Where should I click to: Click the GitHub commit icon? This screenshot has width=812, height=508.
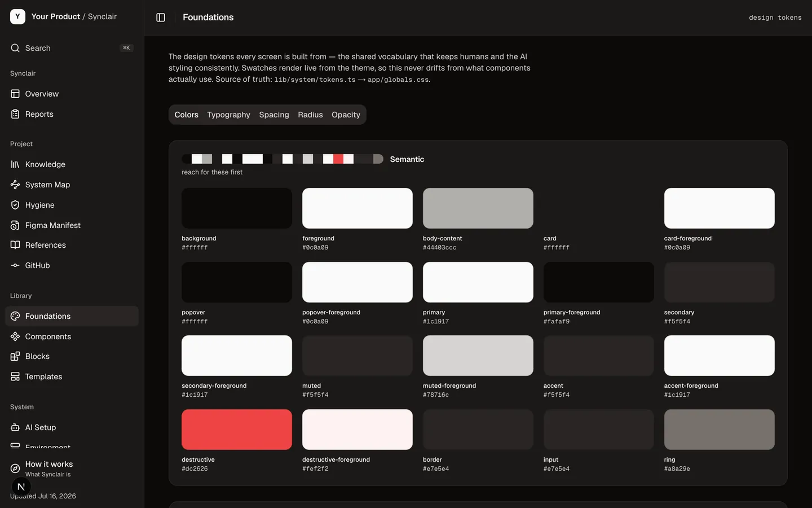coord(15,265)
